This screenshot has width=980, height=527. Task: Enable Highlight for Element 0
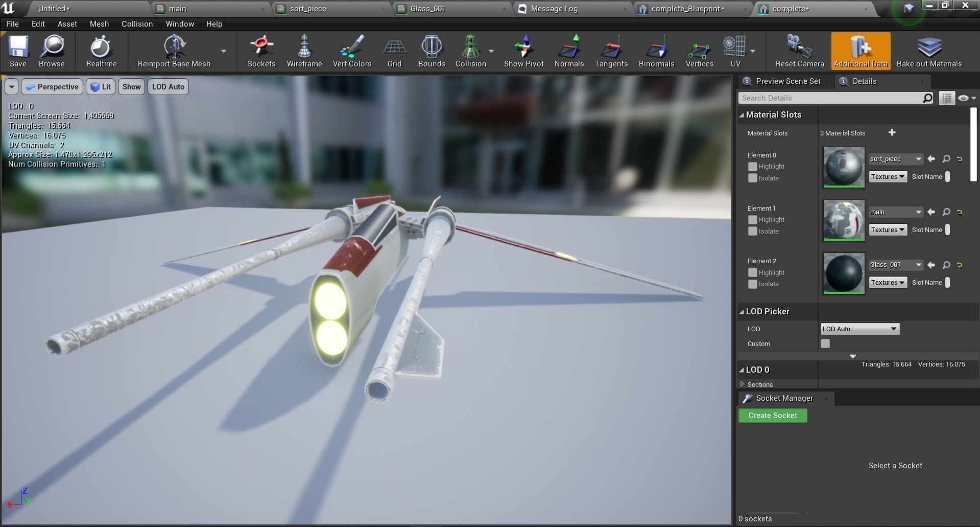[752, 166]
